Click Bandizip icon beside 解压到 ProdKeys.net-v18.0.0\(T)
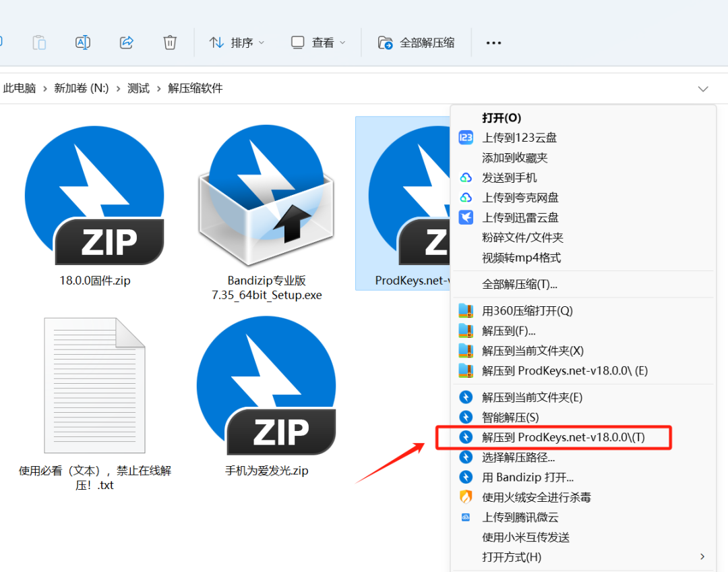Screen dimensions: 728x572 tap(466, 437)
